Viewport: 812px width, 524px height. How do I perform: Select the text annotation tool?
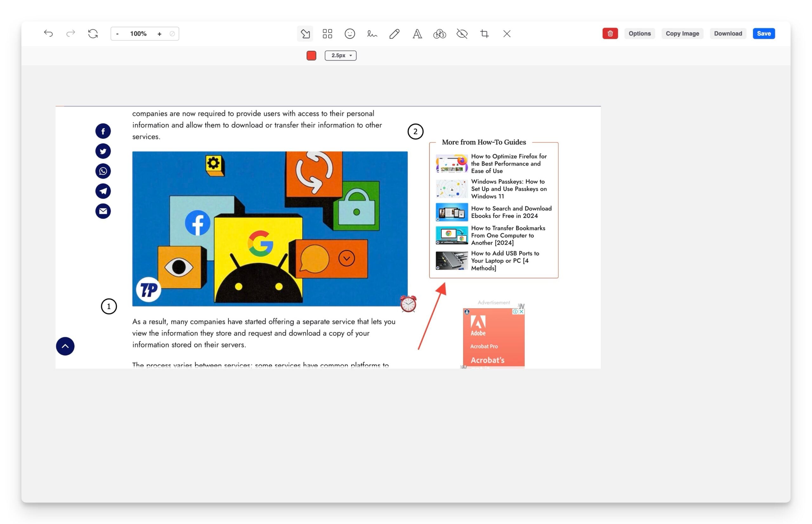tap(416, 34)
